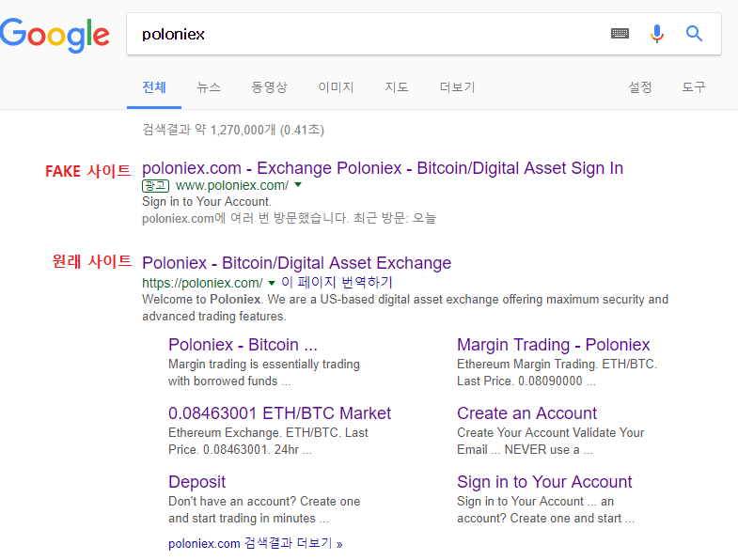Click poloniex.com 검색결과 더보기 link
This screenshot has height=560, width=738.
pyautogui.click(x=255, y=543)
